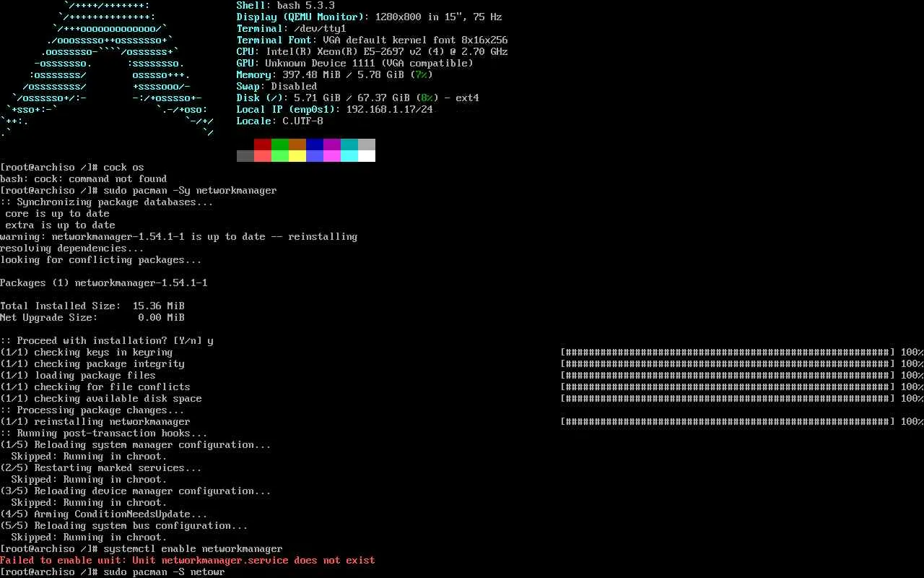The image size is (924, 578).
Task: Click '(1/1) reinstalling networkmanager' text
Action: (95, 422)
